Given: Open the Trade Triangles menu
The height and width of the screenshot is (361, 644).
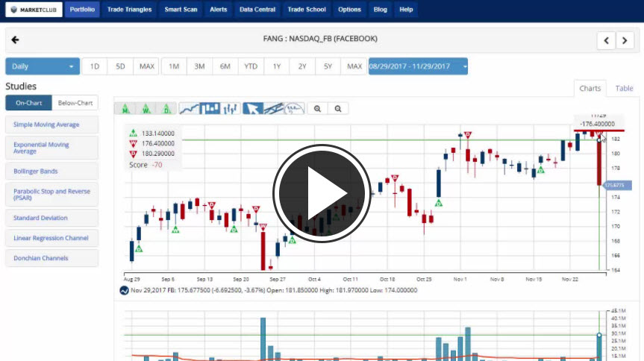Looking at the screenshot, I should click(129, 10).
